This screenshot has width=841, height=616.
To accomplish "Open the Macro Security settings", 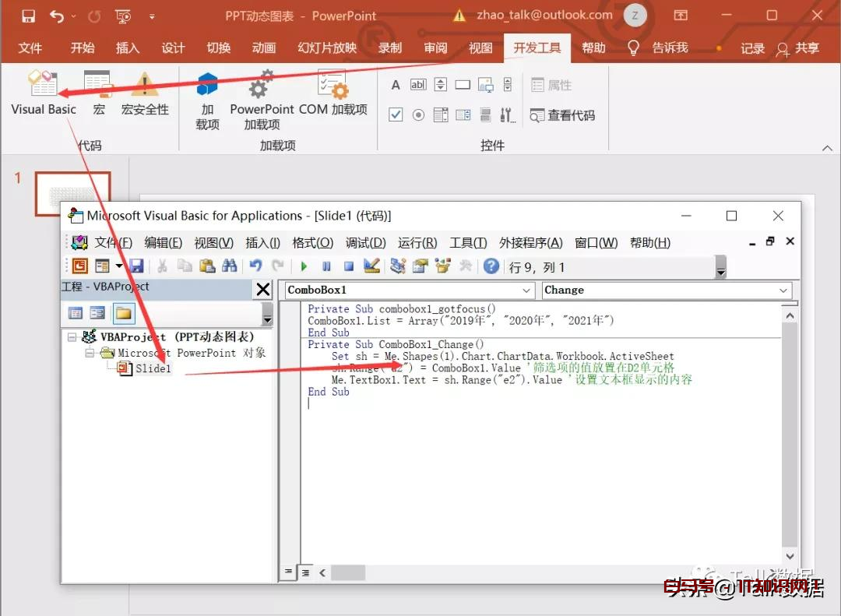I will click(x=145, y=93).
